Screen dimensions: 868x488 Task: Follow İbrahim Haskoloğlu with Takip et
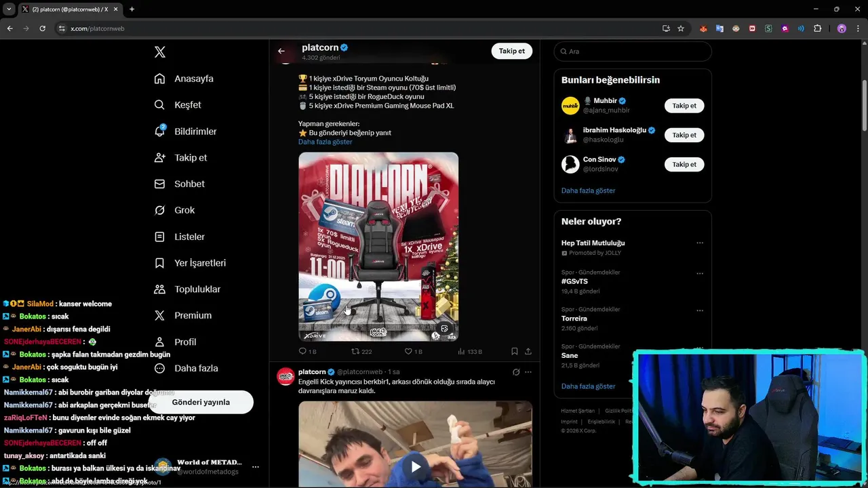point(684,135)
